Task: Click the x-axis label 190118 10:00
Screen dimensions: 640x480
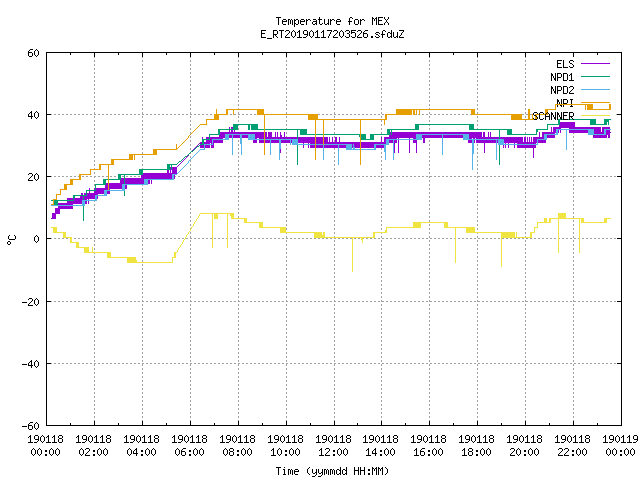Action: [x=285, y=446]
